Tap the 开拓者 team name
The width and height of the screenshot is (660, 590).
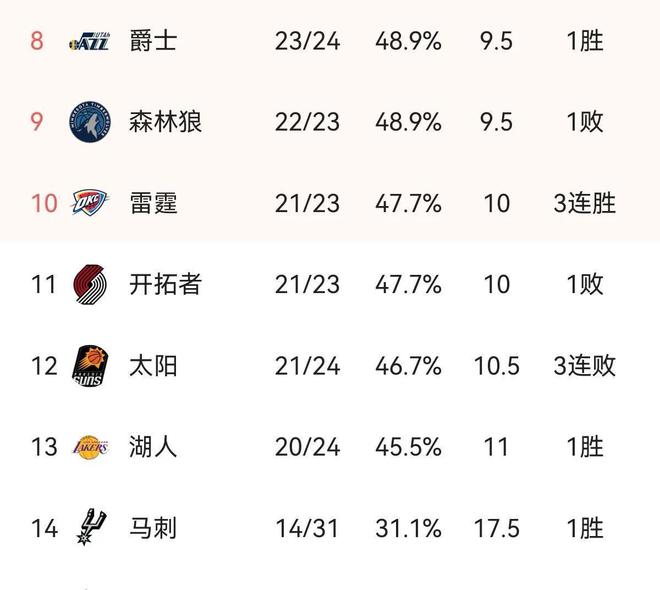tap(165, 284)
